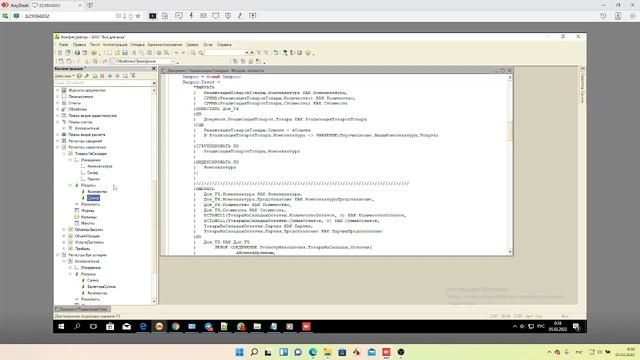This screenshot has width=640, height=360.
Task: Select ВалютнаяСумма resource in accounting register
Action: click(101, 287)
